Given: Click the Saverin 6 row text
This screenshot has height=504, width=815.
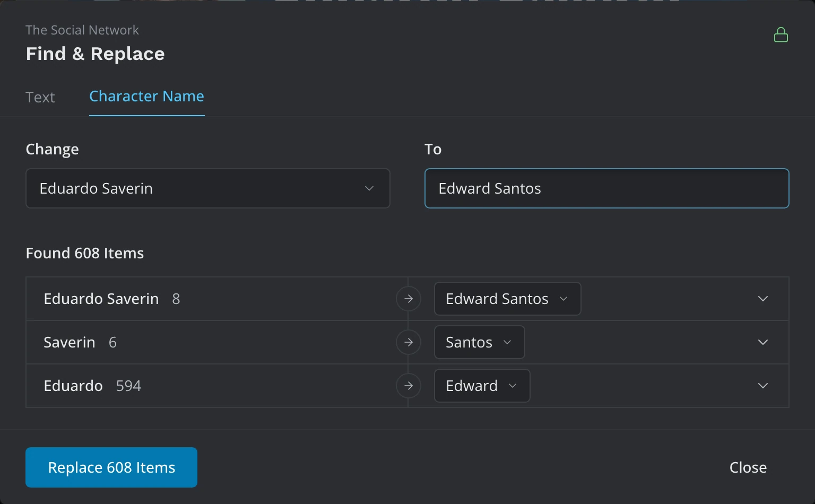Looking at the screenshot, I should tap(80, 342).
